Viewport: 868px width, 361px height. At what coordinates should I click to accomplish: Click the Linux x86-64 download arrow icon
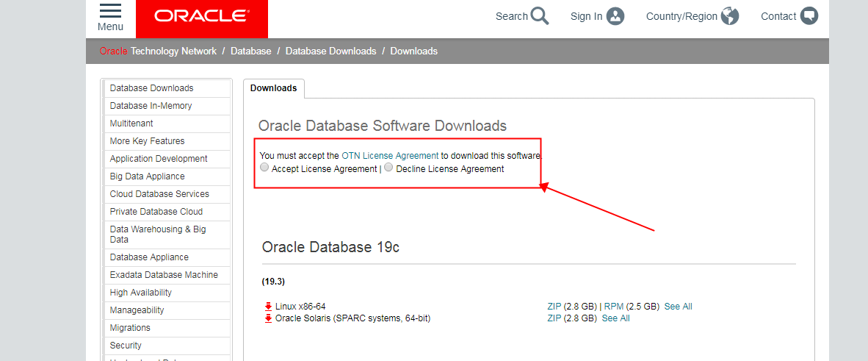tap(269, 306)
